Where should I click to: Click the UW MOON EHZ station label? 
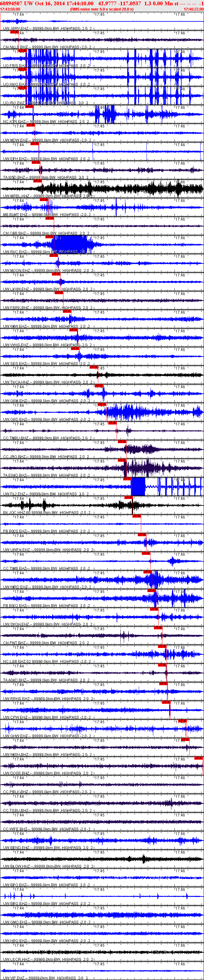[17, 271]
